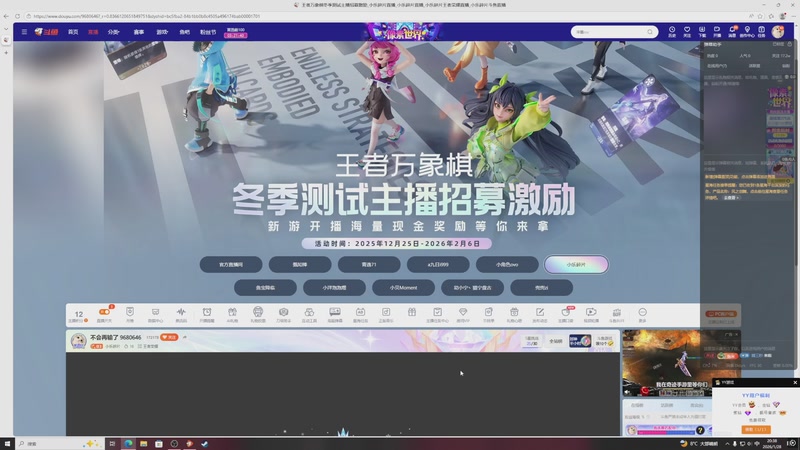Click the pencil edit icon in streamer toolbar

point(540,314)
